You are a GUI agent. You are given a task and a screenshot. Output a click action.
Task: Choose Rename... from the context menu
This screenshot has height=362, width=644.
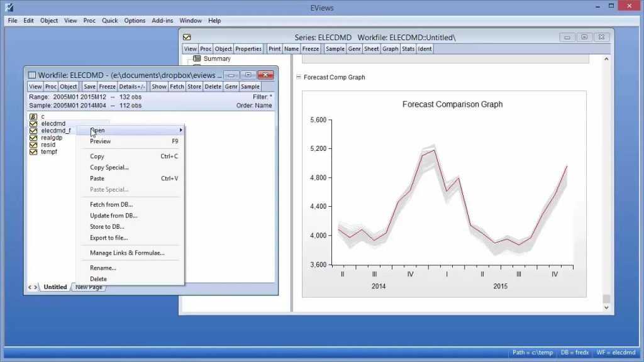103,267
